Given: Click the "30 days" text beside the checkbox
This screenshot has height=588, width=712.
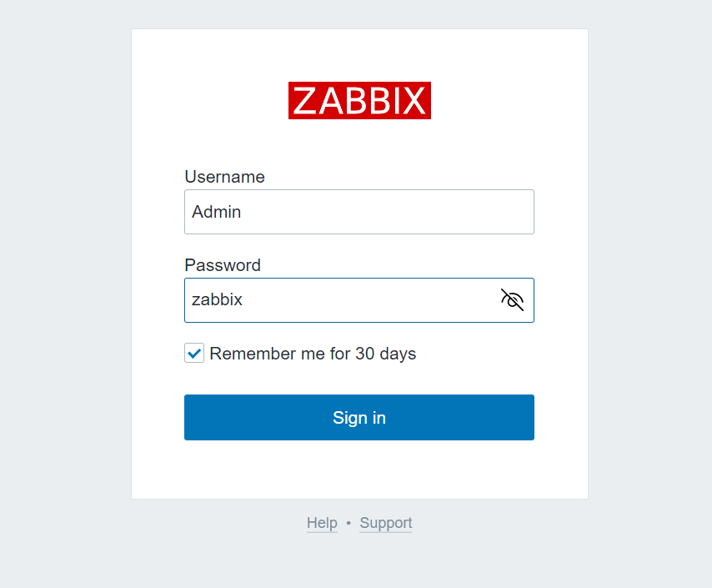Looking at the screenshot, I should (385, 354).
